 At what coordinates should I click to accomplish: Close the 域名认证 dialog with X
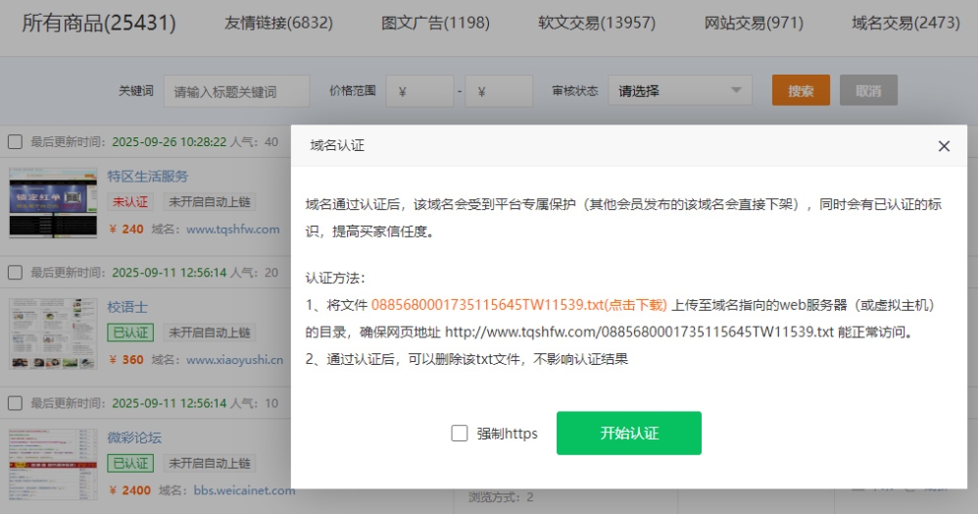pyautogui.click(x=944, y=146)
